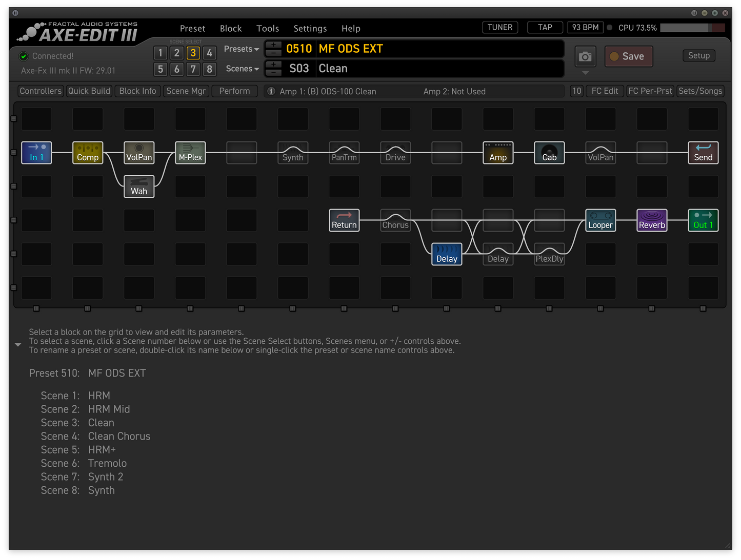Click the Amp block icon
The width and height of the screenshot is (741, 560).
(498, 153)
